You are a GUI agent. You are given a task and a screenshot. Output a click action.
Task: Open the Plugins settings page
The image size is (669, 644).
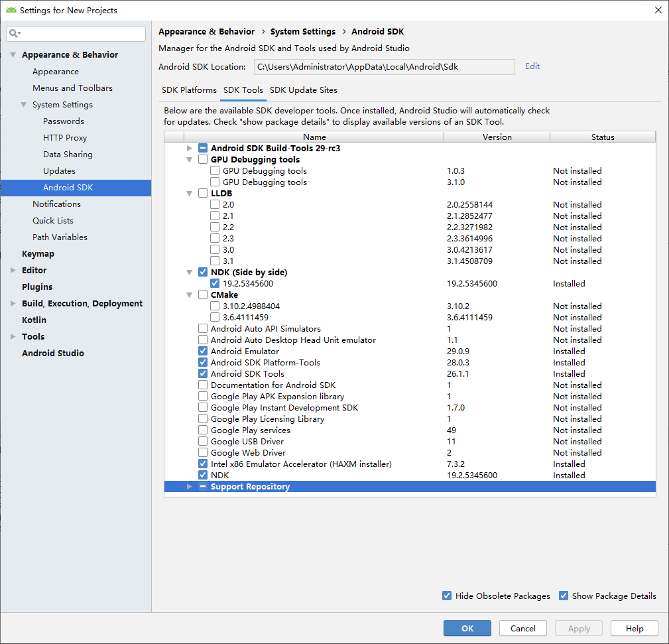37,287
